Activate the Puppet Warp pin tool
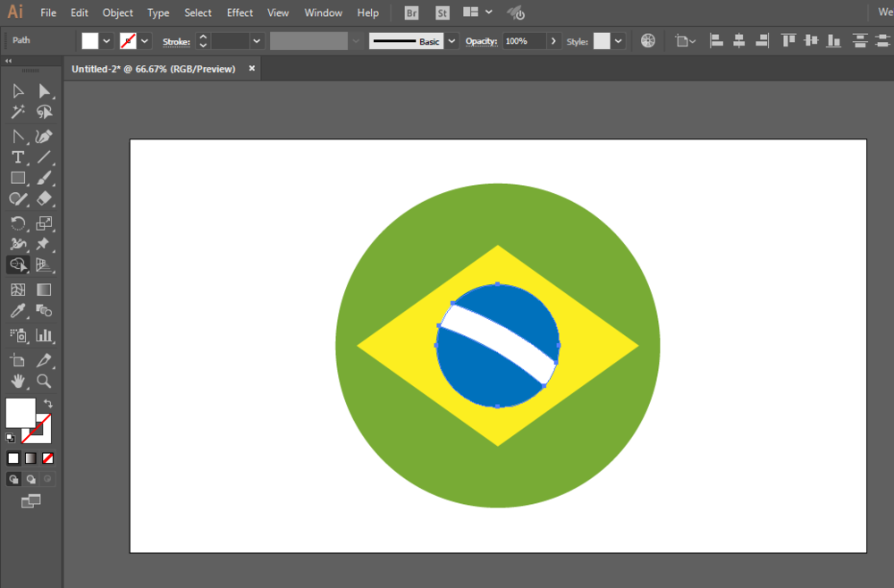This screenshot has width=894, height=588. (44, 244)
